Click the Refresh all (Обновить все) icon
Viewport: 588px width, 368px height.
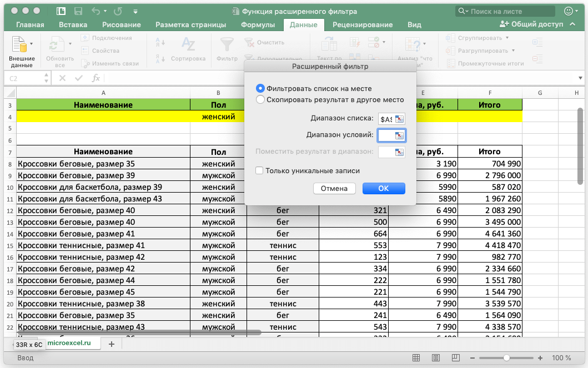tap(56, 44)
